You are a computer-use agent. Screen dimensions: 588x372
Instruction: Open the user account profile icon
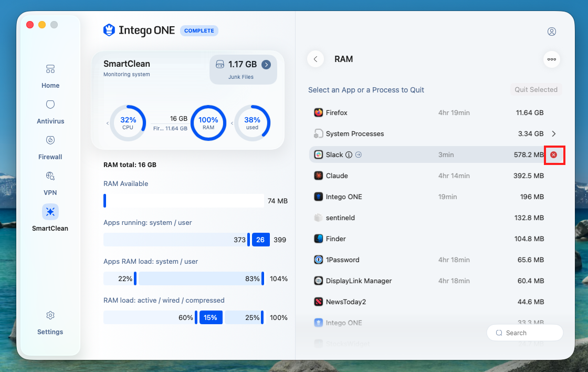click(552, 32)
